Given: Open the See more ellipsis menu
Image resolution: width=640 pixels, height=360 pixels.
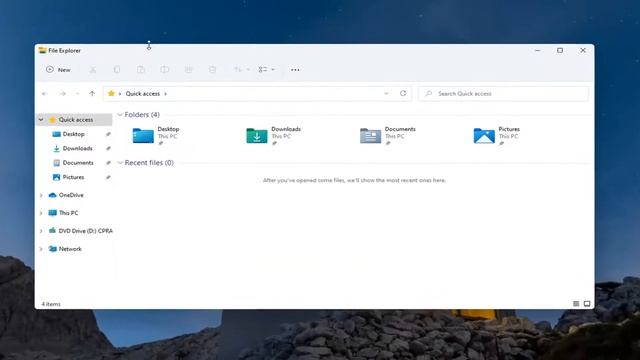Looking at the screenshot, I should pos(295,70).
